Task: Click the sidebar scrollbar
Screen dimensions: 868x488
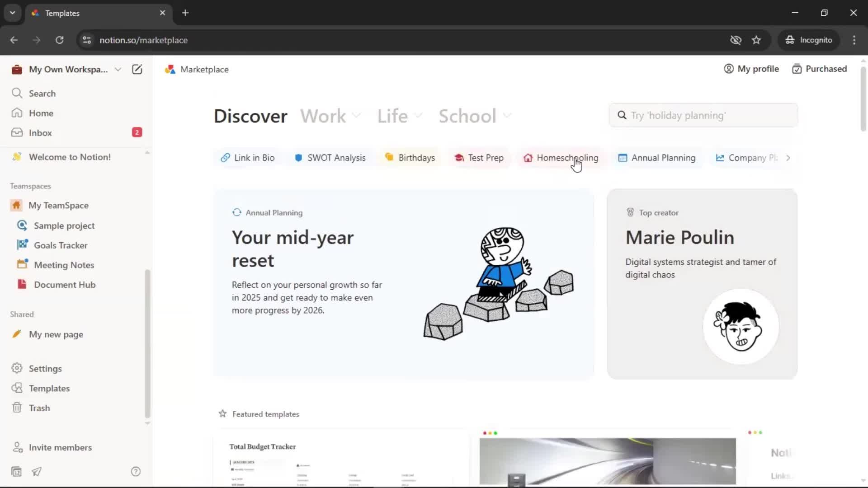Action: click(147, 343)
